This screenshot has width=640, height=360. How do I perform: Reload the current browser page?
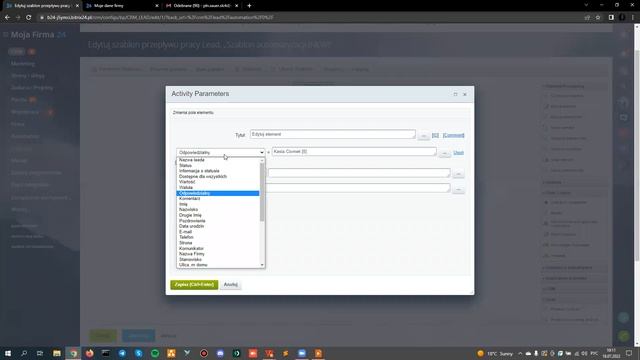(x=29, y=18)
